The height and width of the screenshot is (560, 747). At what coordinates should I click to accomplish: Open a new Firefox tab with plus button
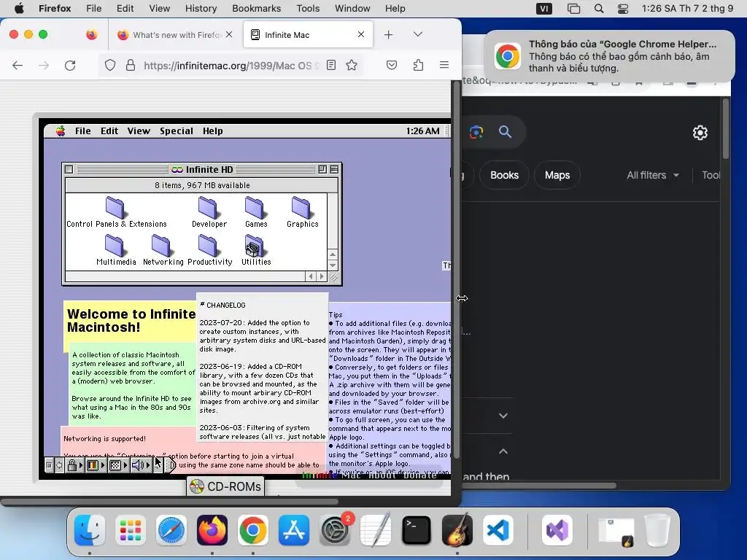tap(388, 35)
